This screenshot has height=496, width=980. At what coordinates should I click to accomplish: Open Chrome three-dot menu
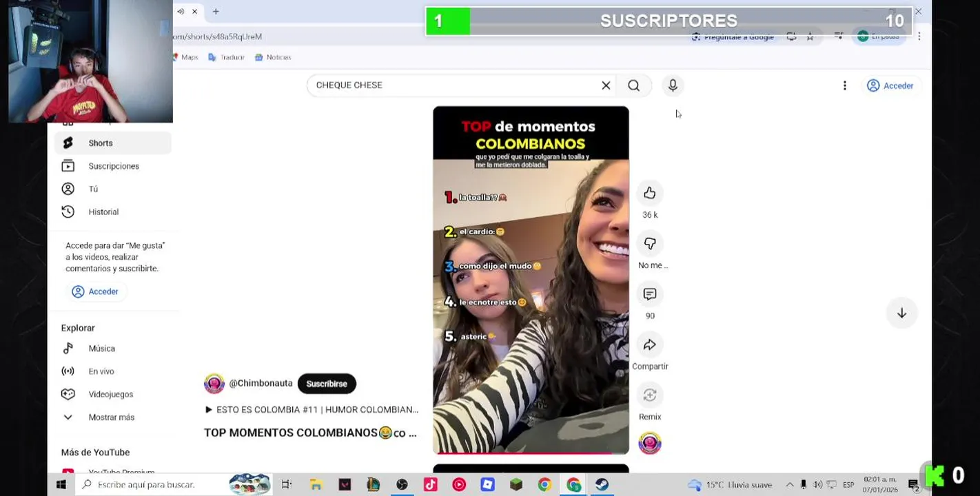(x=919, y=37)
